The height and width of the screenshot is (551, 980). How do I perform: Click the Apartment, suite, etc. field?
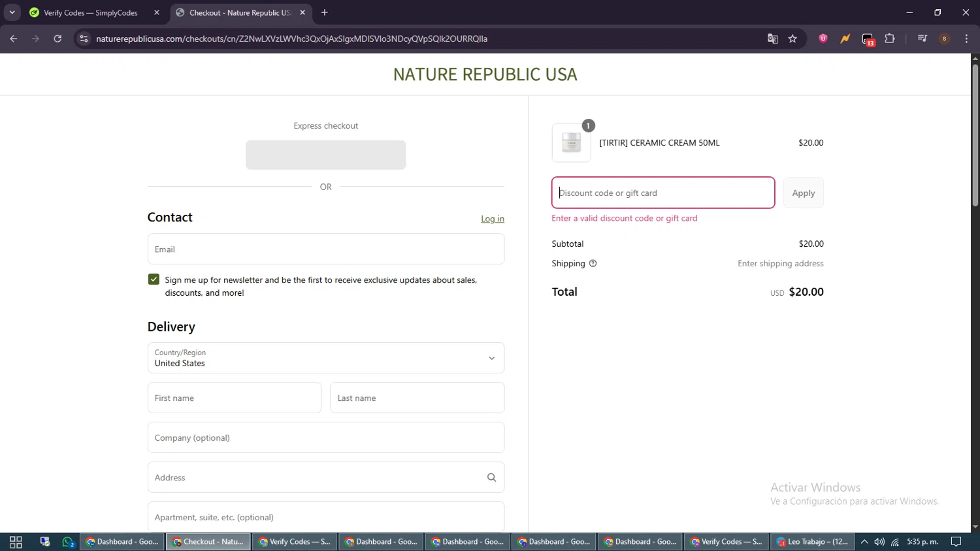326,517
